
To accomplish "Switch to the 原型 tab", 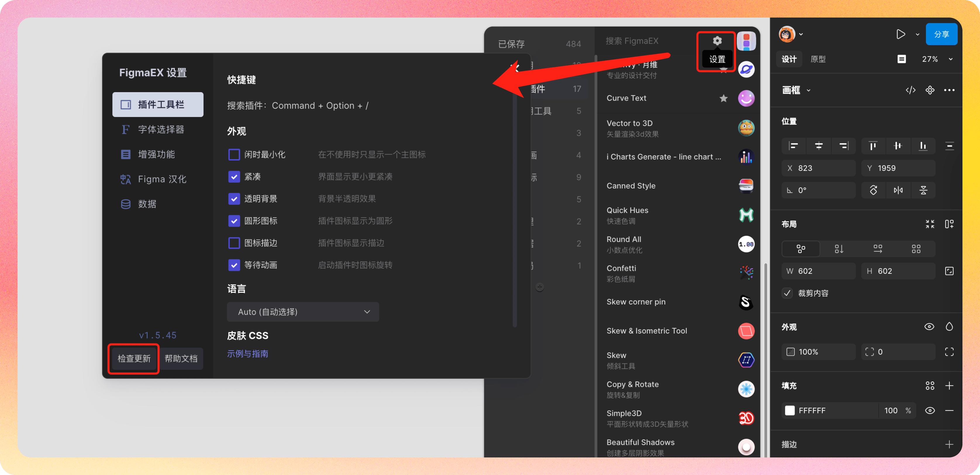I will [x=818, y=59].
